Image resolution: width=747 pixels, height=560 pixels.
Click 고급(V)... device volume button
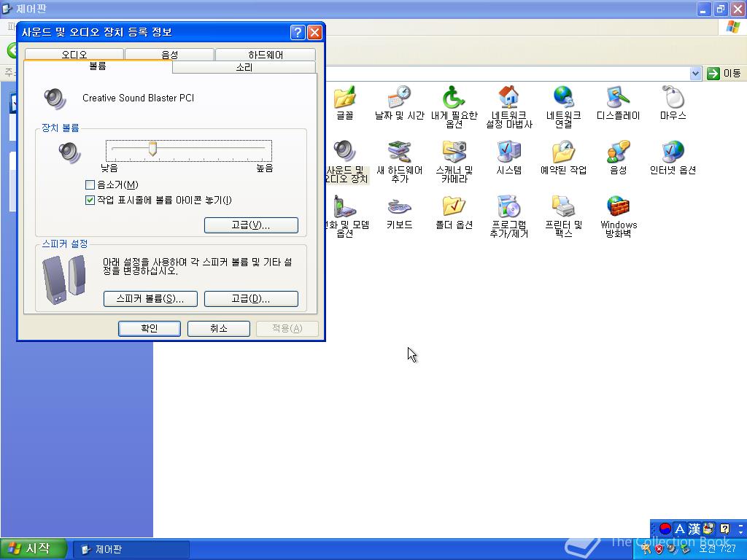point(251,225)
